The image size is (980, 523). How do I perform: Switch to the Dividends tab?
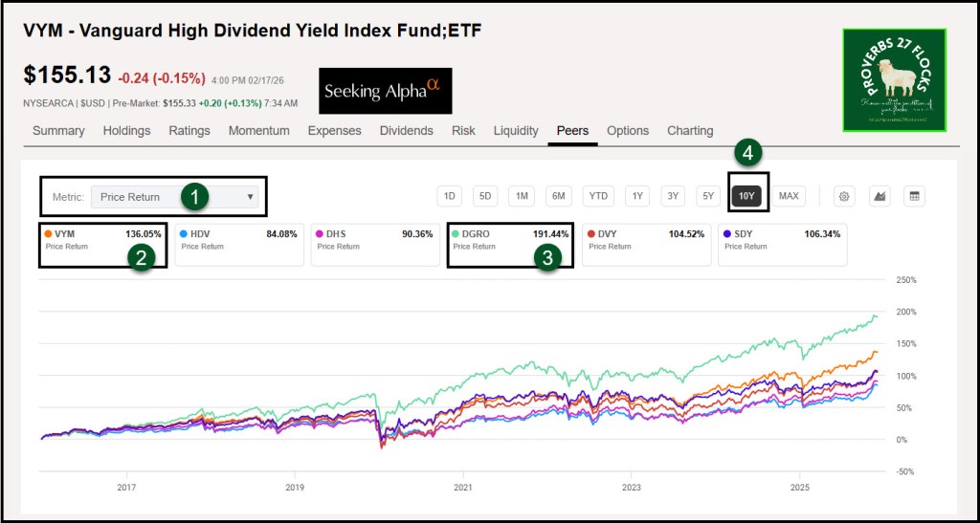coord(406,131)
